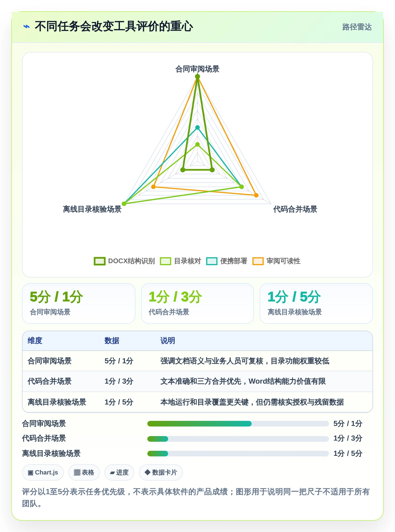395x532 pixels.
Task: Click progress value label 5分 / 1分 at right
Action: pos(348,424)
